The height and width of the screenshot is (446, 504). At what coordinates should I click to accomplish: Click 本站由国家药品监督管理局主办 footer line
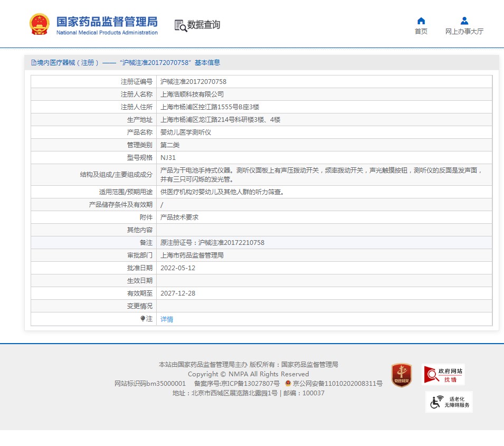tap(203, 364)
